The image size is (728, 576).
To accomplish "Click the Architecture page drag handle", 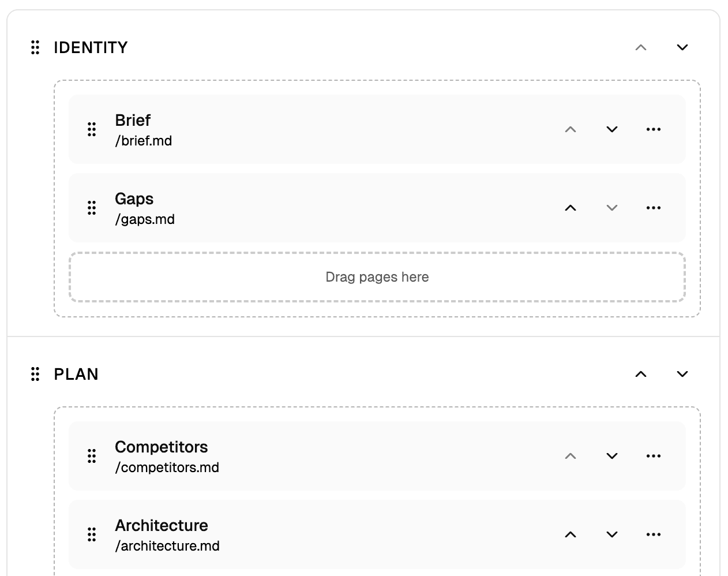I will coord(91,534).
